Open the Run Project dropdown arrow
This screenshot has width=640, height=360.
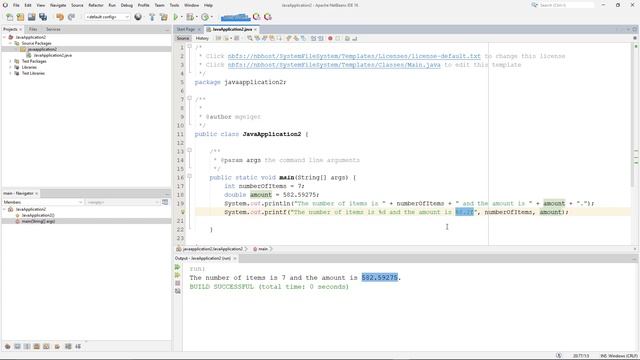click(x=181, y=17)
